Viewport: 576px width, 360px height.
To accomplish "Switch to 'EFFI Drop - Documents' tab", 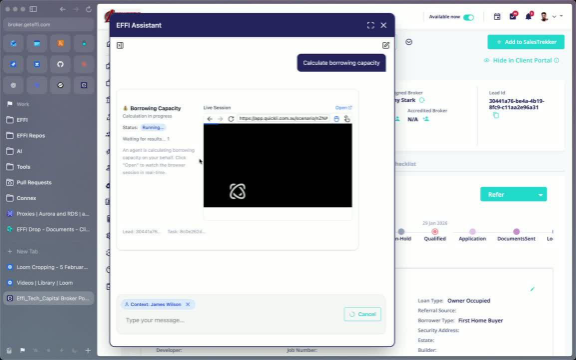I will [48, 229].
